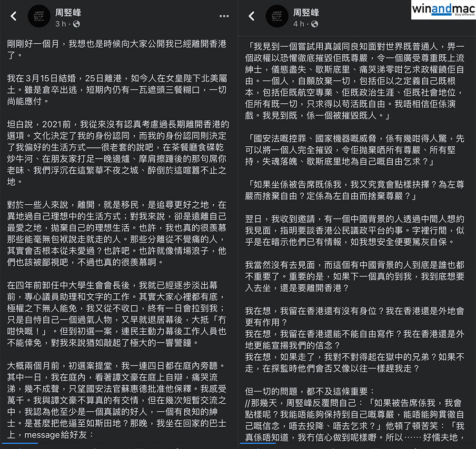Open the three-dot more options menu
This screenshot has width=476, height=449.
224,16
